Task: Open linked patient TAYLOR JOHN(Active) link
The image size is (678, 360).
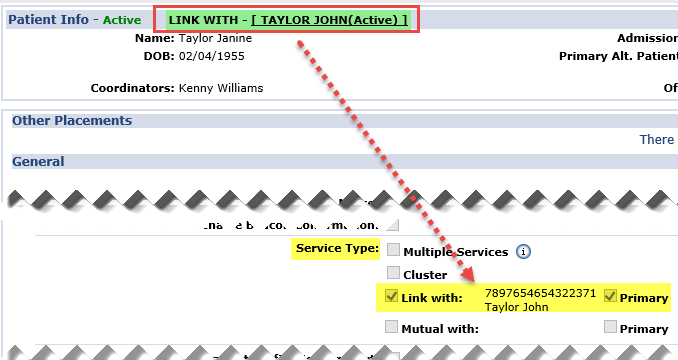Action: click(329, 20)
